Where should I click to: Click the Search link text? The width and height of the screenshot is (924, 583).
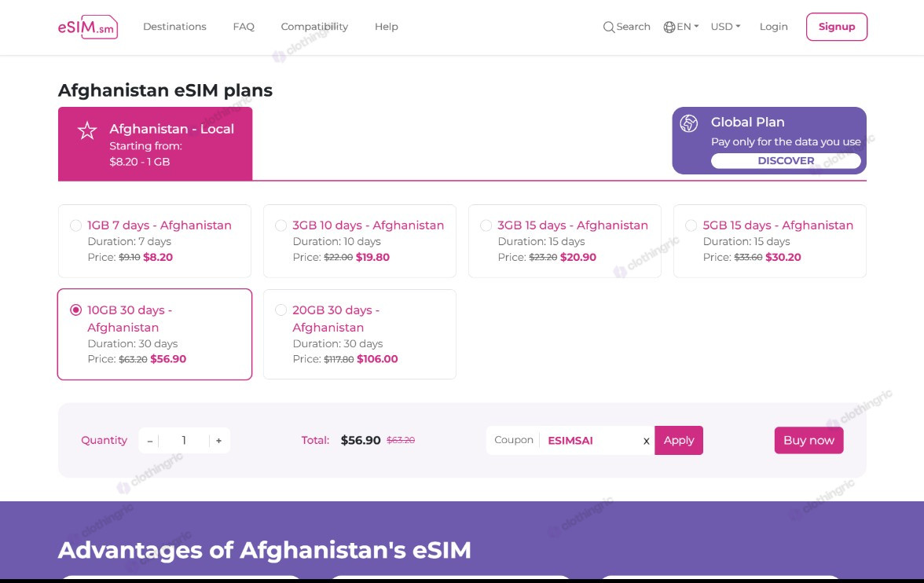633,27
